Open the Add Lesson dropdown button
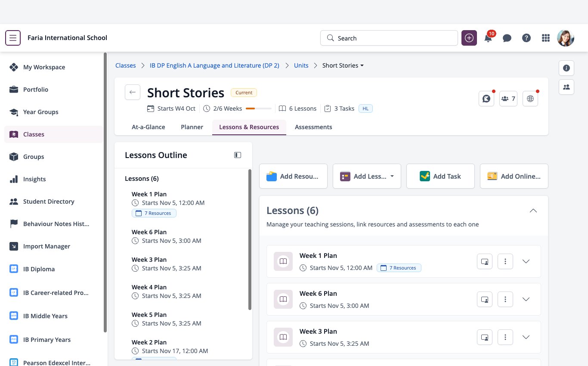This screenshot has width=588, height=366. 367,176
